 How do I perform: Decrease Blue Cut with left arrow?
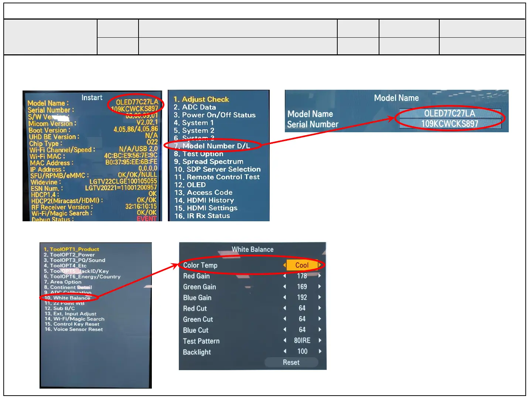[284, 329]
